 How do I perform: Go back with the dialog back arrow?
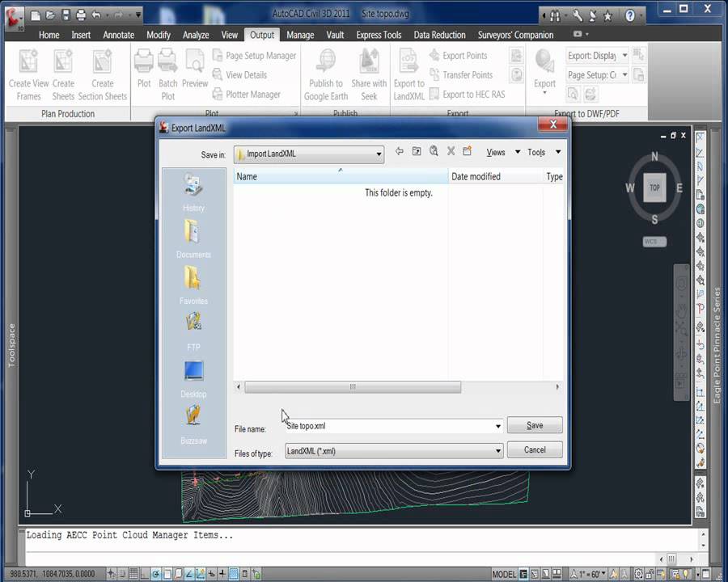click(400, 151)
